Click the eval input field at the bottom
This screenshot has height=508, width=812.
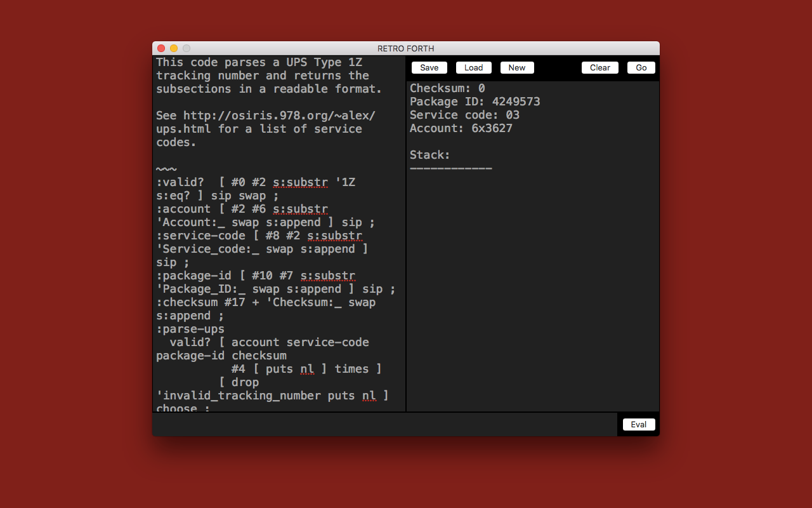tap(384, 424)
